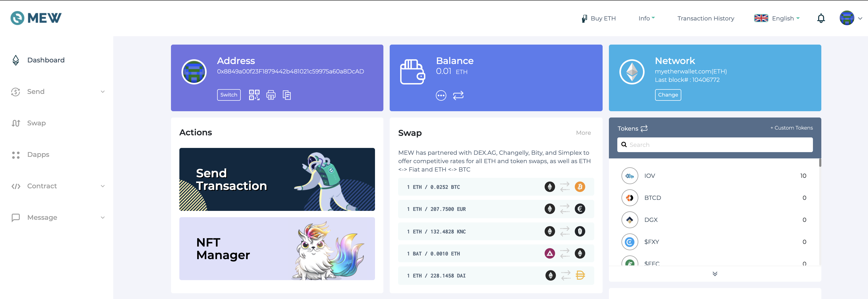
Task: Click the wallet balance icon
Action: pos(412,72)
